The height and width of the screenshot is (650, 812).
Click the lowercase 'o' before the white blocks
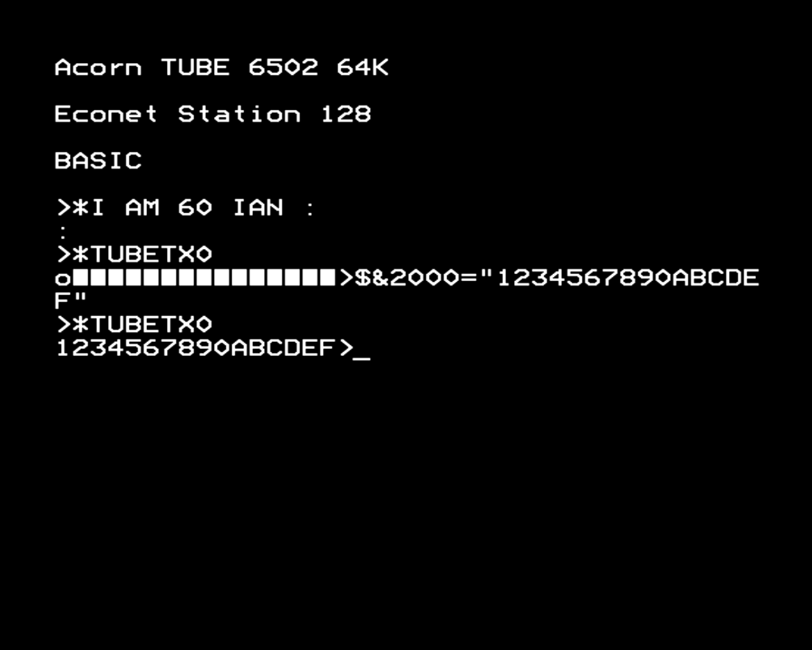click(x=63, y=279)
